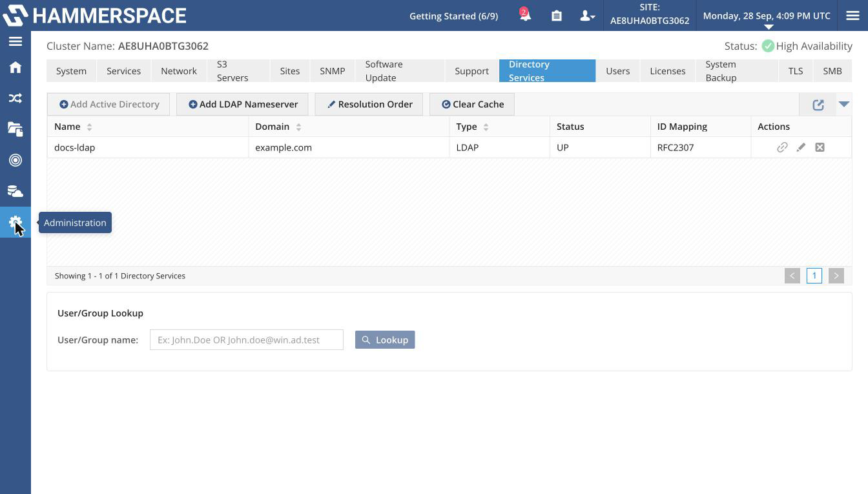This screenshot has height=494, width=868.
Task: Select page 1 in pagination
Action: 814,276
